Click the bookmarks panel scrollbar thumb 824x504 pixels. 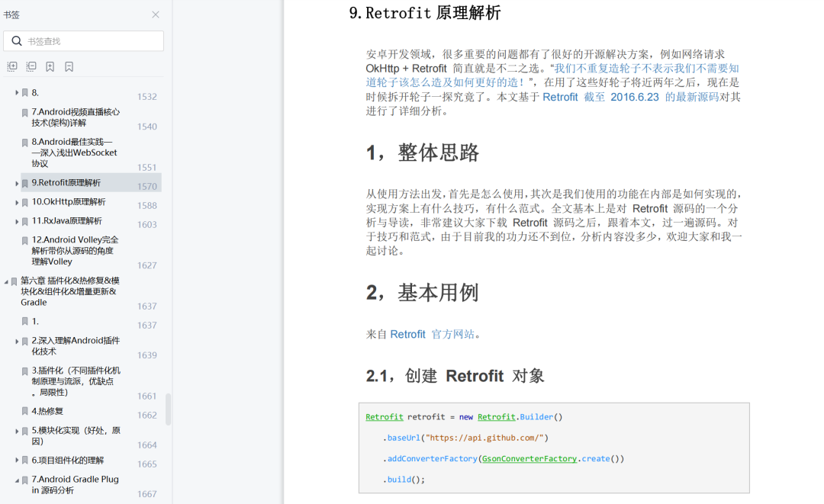(x=168, y=409)
